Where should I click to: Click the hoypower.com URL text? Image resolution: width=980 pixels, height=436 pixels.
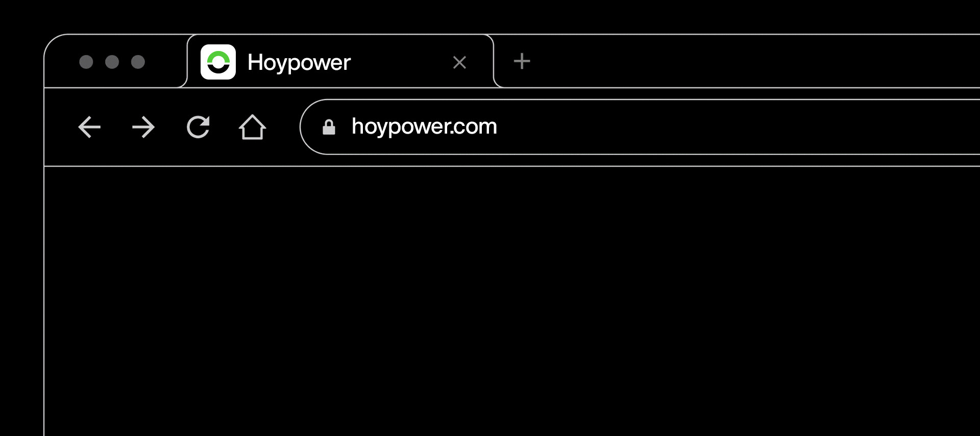click(424, 126)
